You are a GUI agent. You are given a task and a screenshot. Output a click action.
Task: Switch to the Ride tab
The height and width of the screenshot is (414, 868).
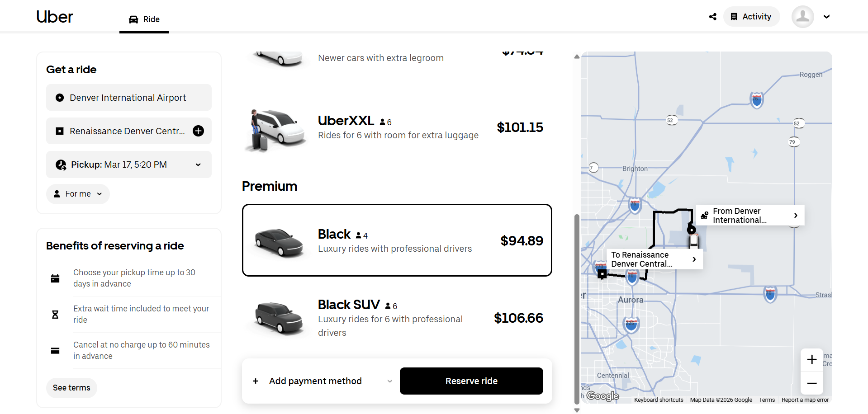point(144,19)
